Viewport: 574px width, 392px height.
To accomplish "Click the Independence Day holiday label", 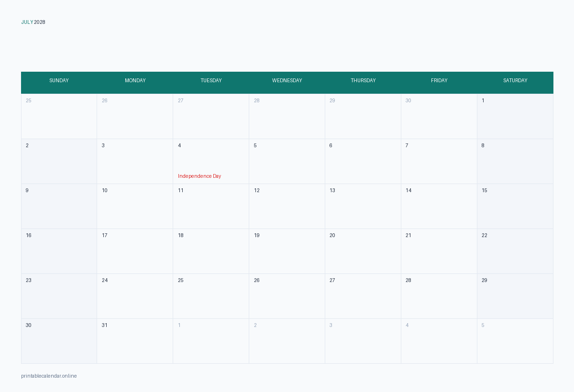I will point(199,176).
